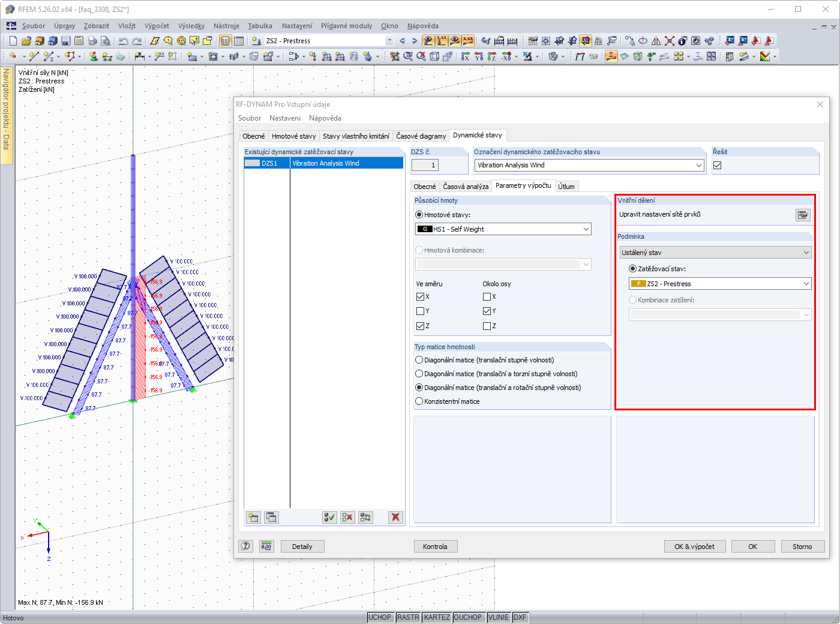Screen dimensions: 840x624
Task: Click the Undo arrow icon
Action: pos(123,41)
